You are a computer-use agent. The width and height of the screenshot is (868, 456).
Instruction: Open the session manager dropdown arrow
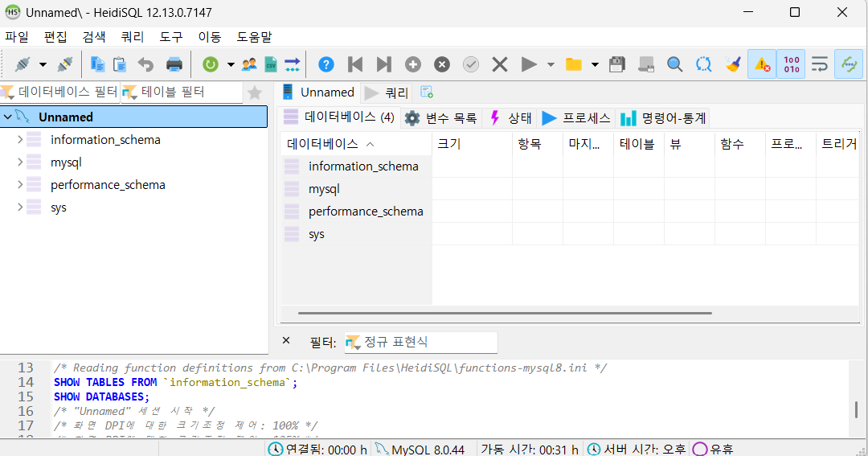pyautogui.click(x=43, y=64)
